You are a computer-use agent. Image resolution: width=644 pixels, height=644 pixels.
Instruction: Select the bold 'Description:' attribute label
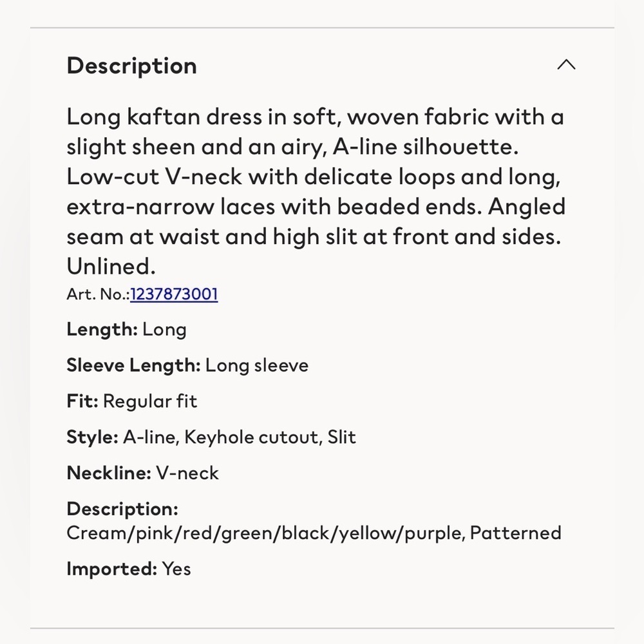click(x=122, y=509)
